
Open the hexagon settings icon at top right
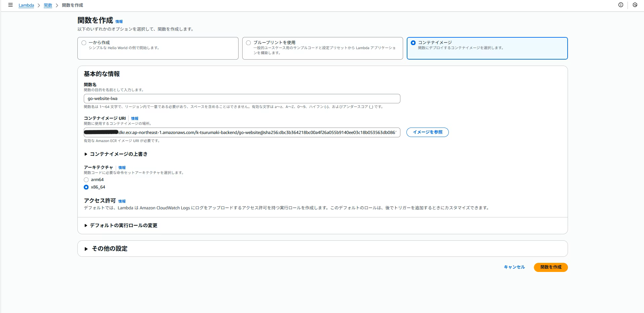(x=635, y=5)
